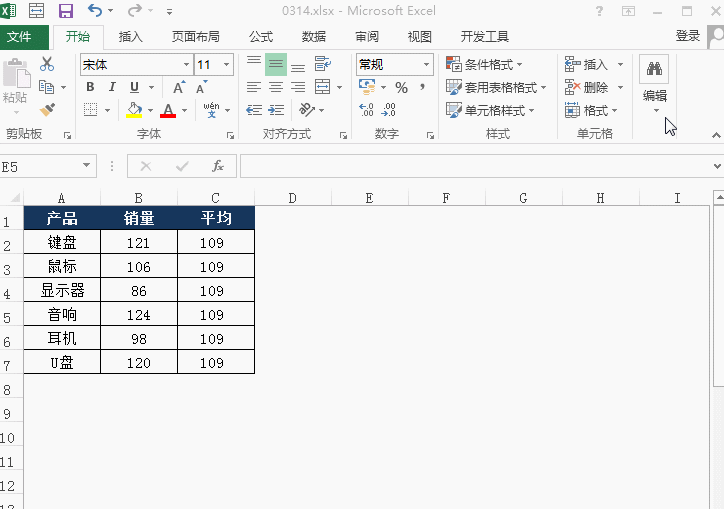Open the font name dropdown 宋体
Image resolution: width=724 pixels, height=509 pixels.
click(x=186, y=64)
